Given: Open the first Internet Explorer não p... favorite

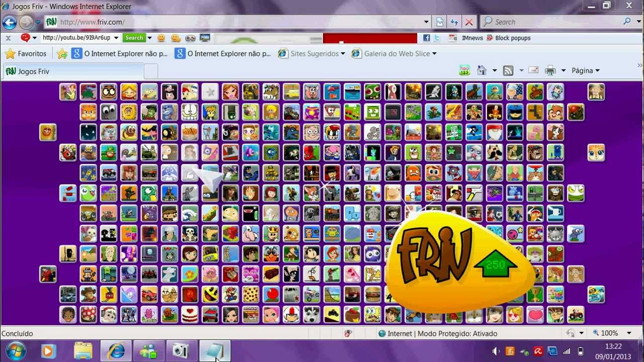Looking at the screenshot, I should 119,54.
